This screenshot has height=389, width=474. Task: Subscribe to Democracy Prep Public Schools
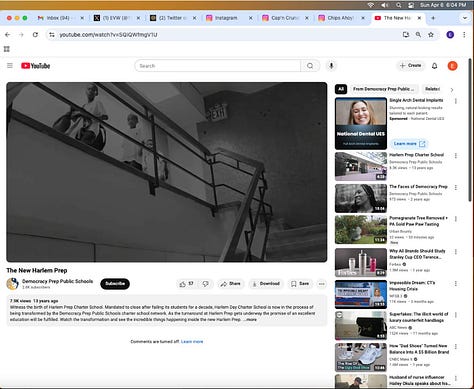(x=115, y=284)
